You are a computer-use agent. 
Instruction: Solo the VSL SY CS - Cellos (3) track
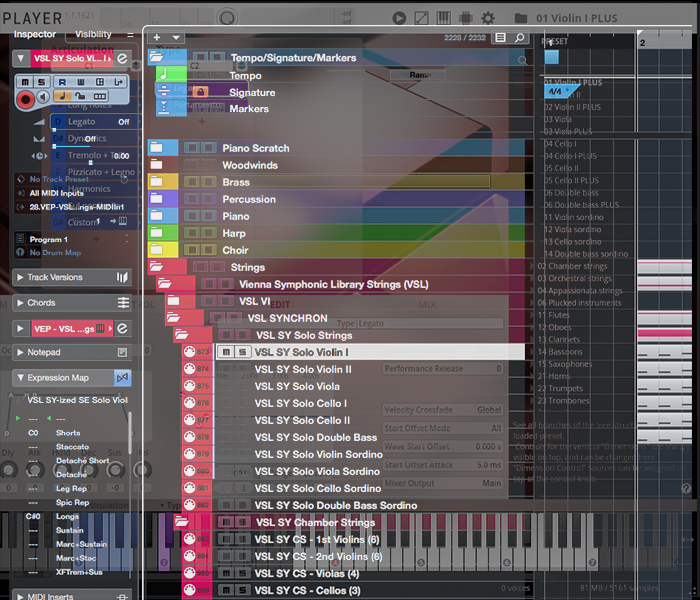click(242, 590)
